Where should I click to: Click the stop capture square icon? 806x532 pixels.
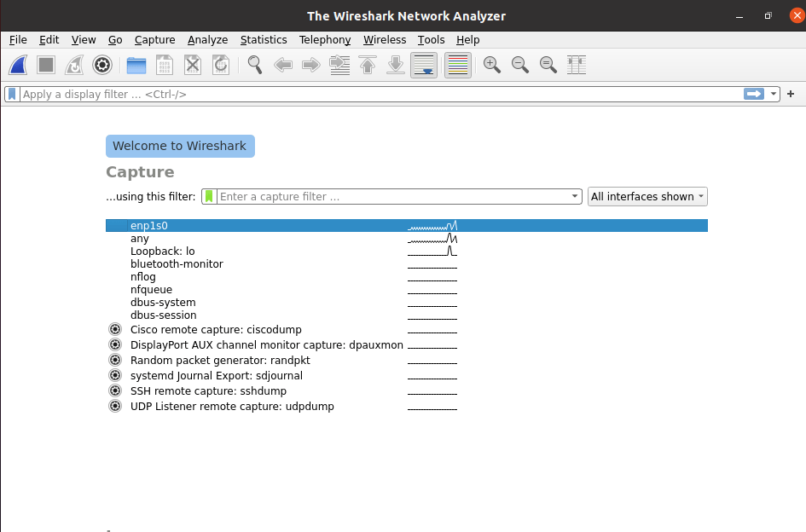pos(46,66)
